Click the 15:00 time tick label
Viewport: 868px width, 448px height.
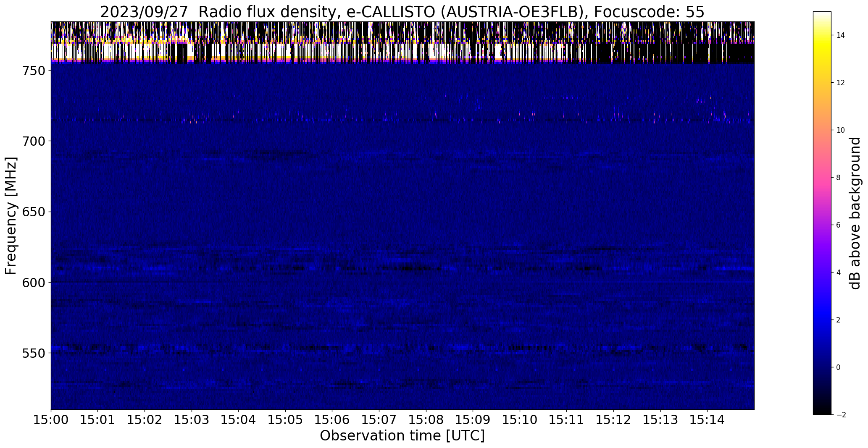point(51,420)
